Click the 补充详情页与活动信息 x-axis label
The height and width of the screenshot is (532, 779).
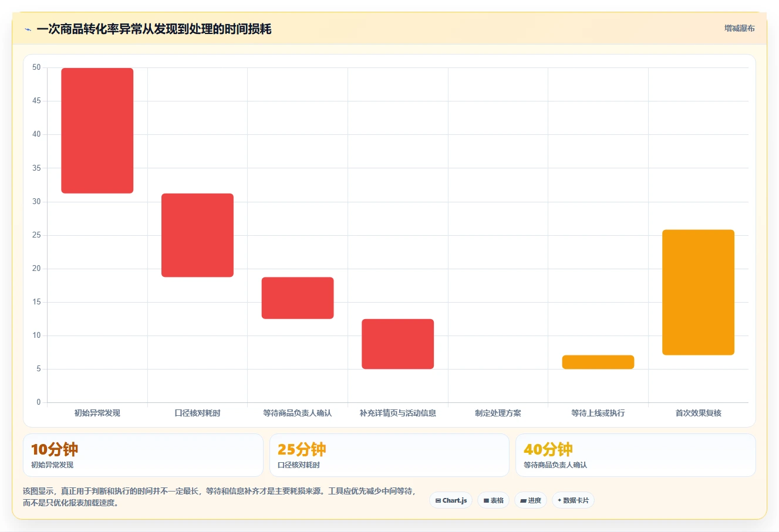click(398, 413)
